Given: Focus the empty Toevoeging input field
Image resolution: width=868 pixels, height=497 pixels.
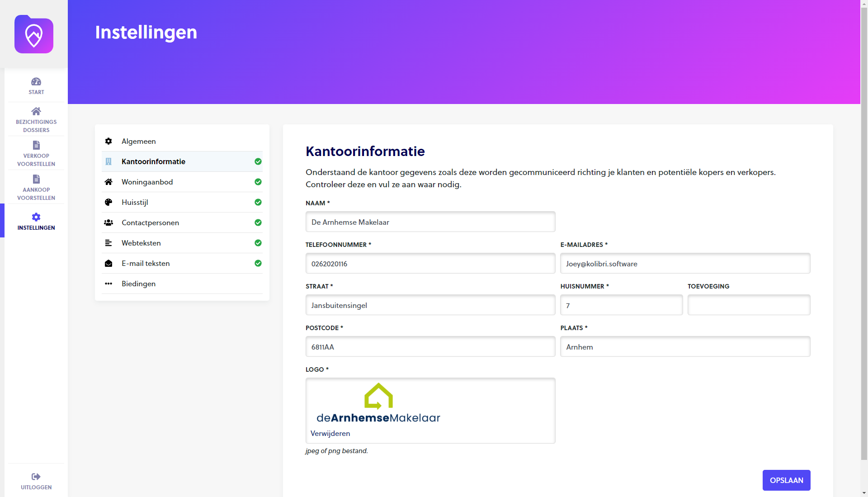Looking at the screenshot, I should [x=749, y=305].
